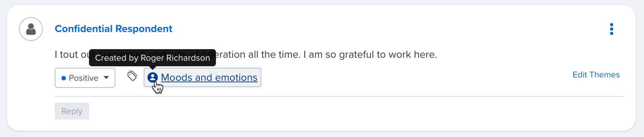Open the three-dot more options menu

coord(611,29)
